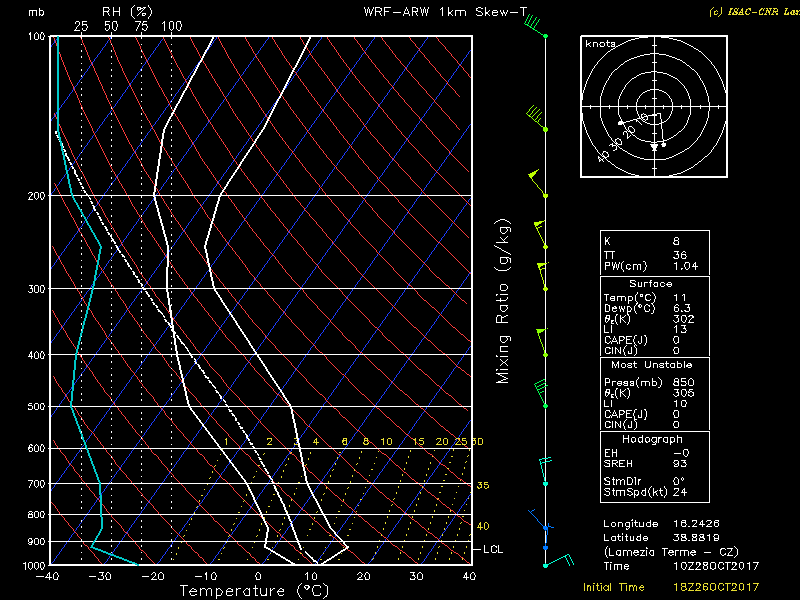Click the wind barb at 500 mb level
Screen dimensions: 800x600
[541, 394]
